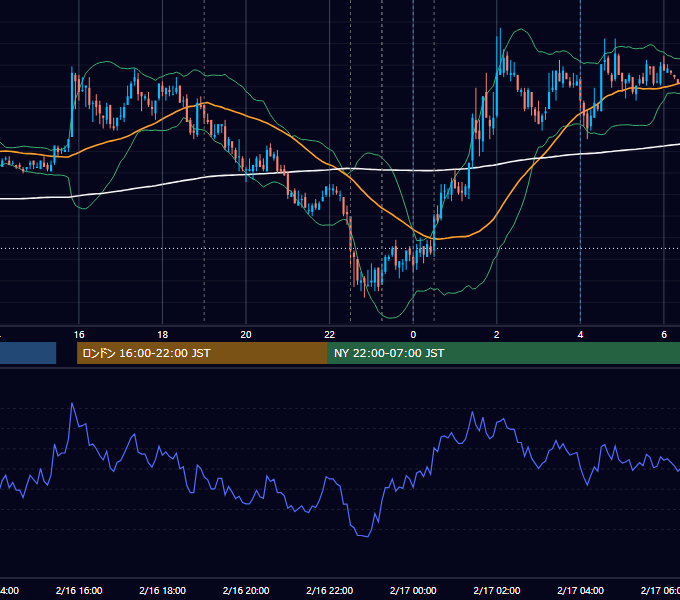This screenshot has height=600, width=680.
Task: Click the hour 4 axis label
Action: coord(580,335)
